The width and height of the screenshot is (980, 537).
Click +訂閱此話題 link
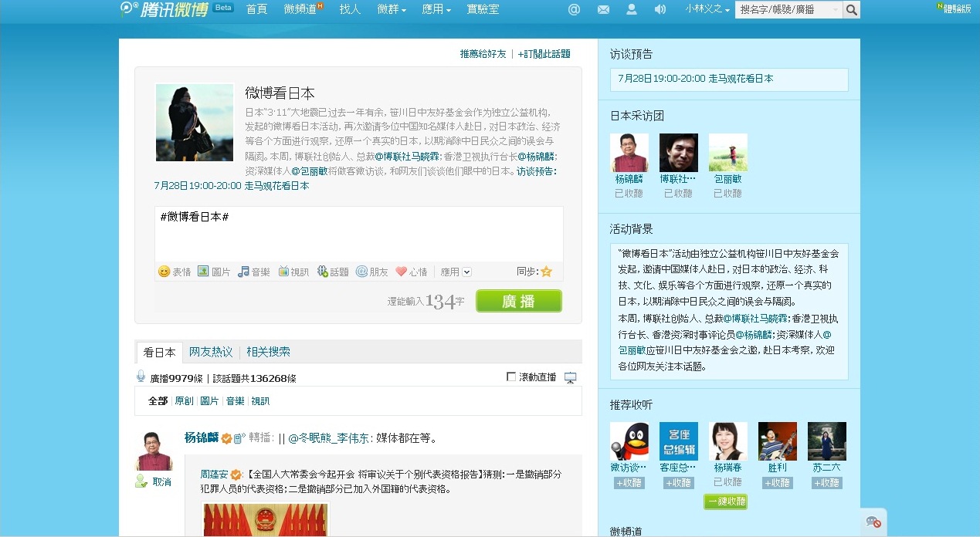pyautogui.click(x=544, y=54)
